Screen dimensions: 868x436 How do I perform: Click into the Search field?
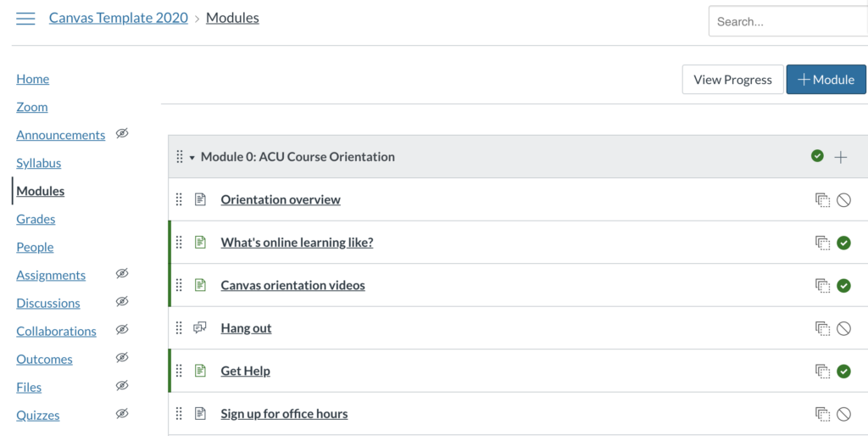tap(787, 22)
